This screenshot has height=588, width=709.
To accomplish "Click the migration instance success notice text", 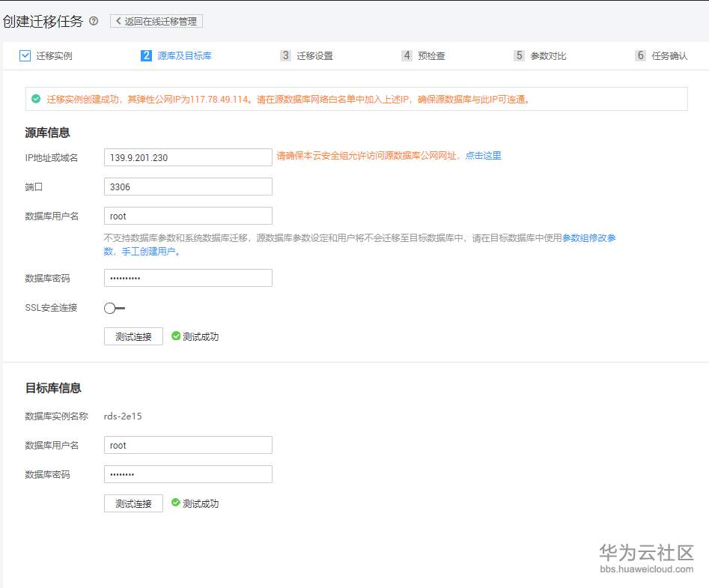I will coord(288,99).
